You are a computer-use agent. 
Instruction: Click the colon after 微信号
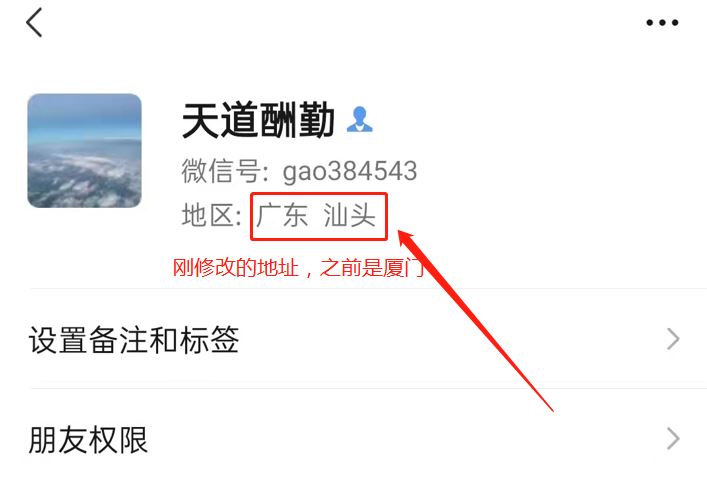click(265, 173)
